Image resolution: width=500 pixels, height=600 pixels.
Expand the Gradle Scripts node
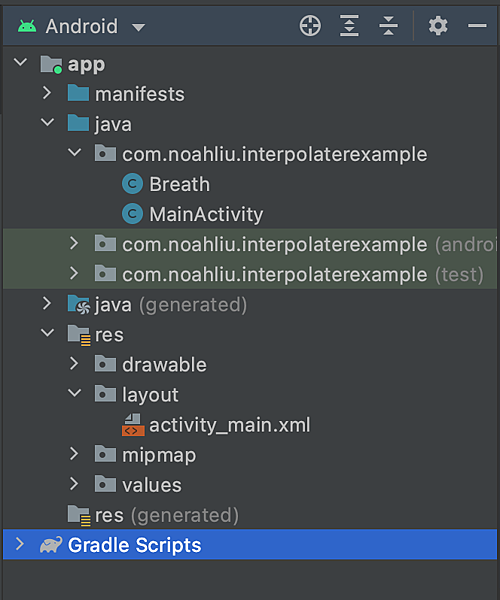tap(20, 544)
